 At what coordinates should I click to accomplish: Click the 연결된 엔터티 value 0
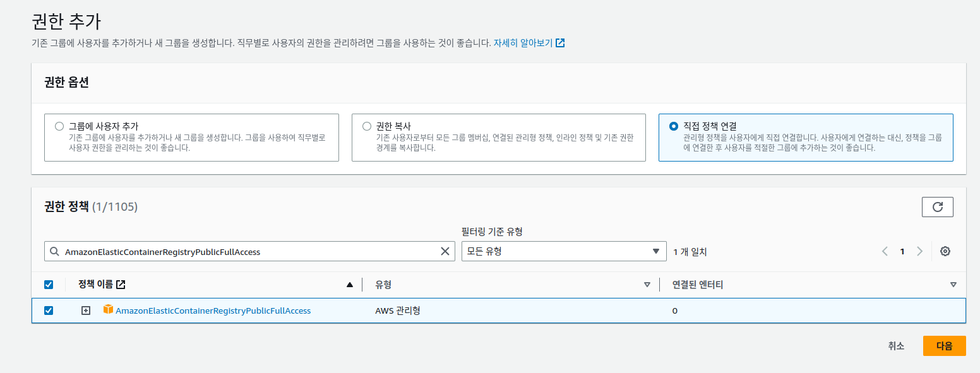pos(675,311)
